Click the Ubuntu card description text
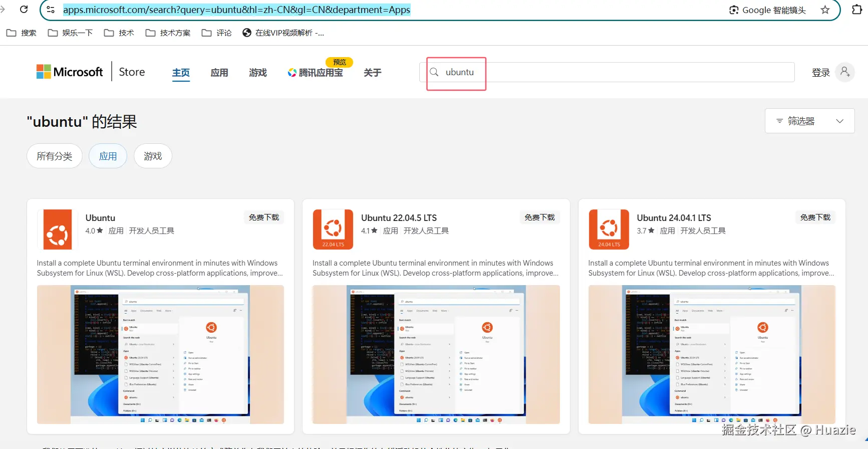 coord(160,268)
